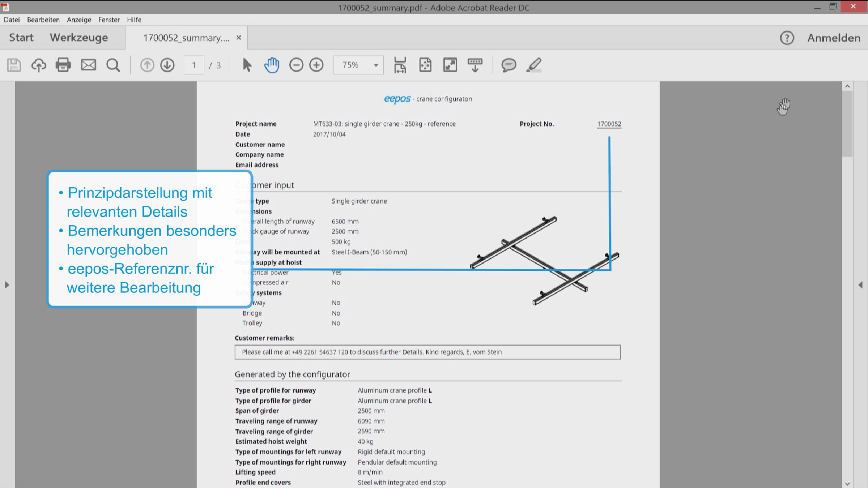Click the Save file icon
Viewport: 868px width, 488px height.
(14, 65)
